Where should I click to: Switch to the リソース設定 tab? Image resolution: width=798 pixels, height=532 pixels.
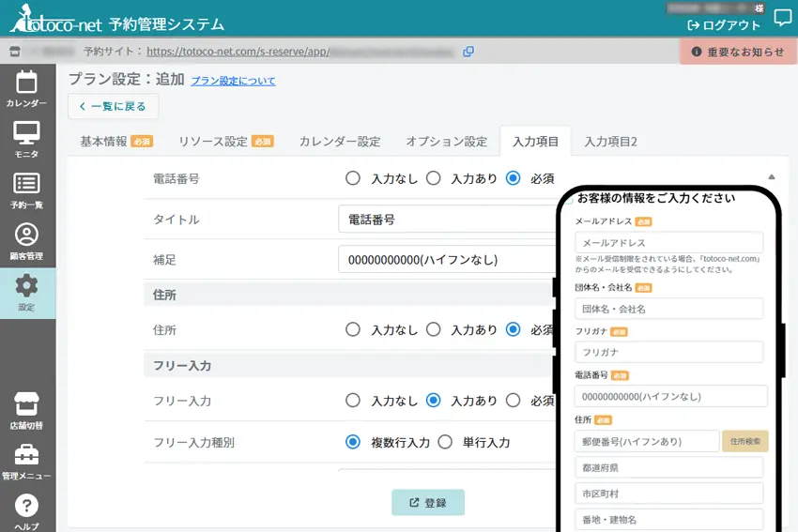click(x=225, y=142)
